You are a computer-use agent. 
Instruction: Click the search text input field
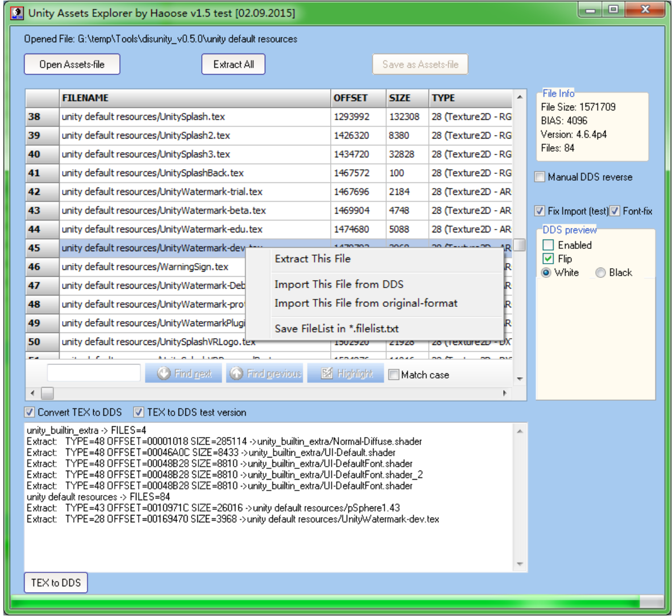tap(94, 373)
